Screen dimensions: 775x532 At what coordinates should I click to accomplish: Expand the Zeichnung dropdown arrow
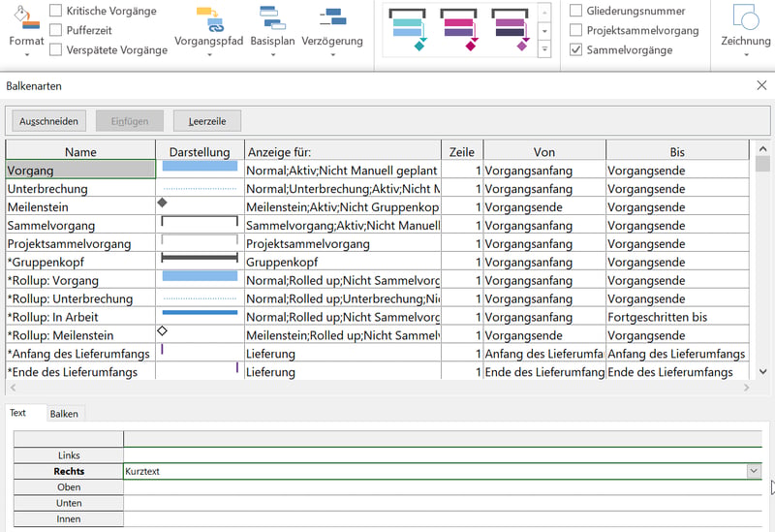click(x=746, y=54)
